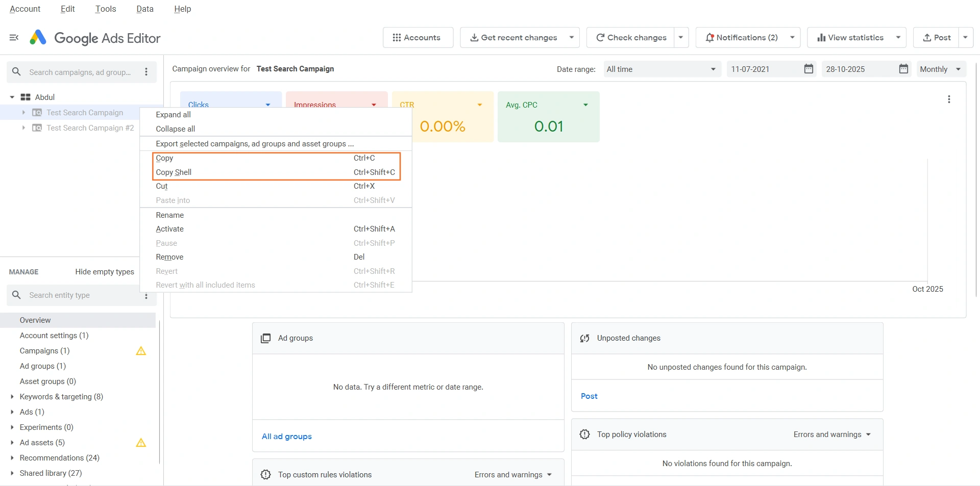Choose Collapse all in context menu
Screen dimensions: 980x486
[x=276, y=129]
